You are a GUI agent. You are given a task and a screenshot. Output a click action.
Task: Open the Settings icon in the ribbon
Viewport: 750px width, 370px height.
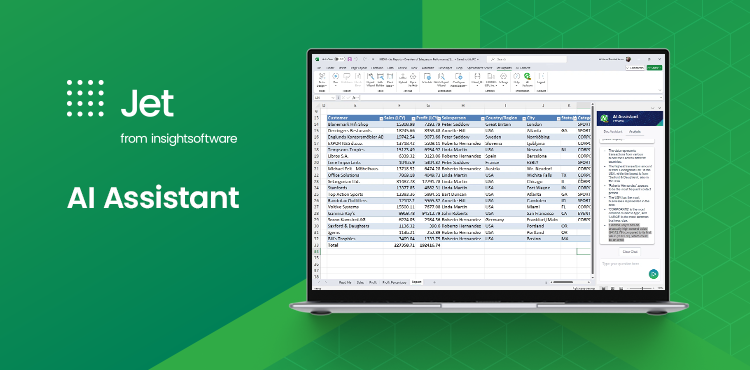504,79
